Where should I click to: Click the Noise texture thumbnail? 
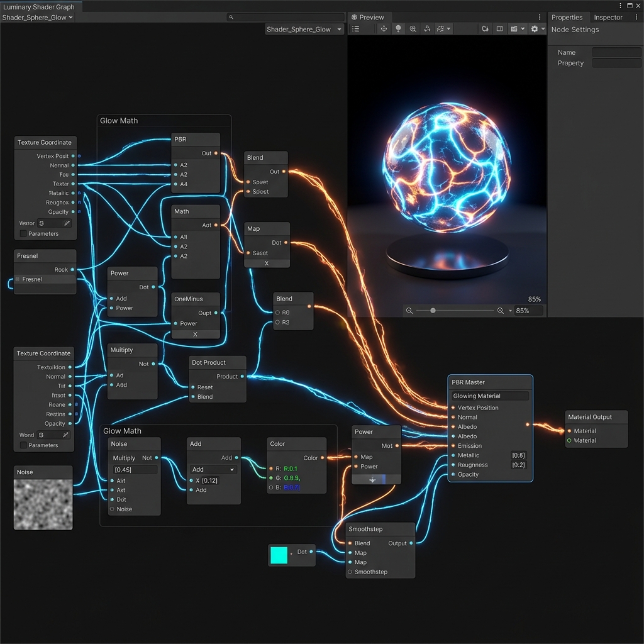click(43, 504)
